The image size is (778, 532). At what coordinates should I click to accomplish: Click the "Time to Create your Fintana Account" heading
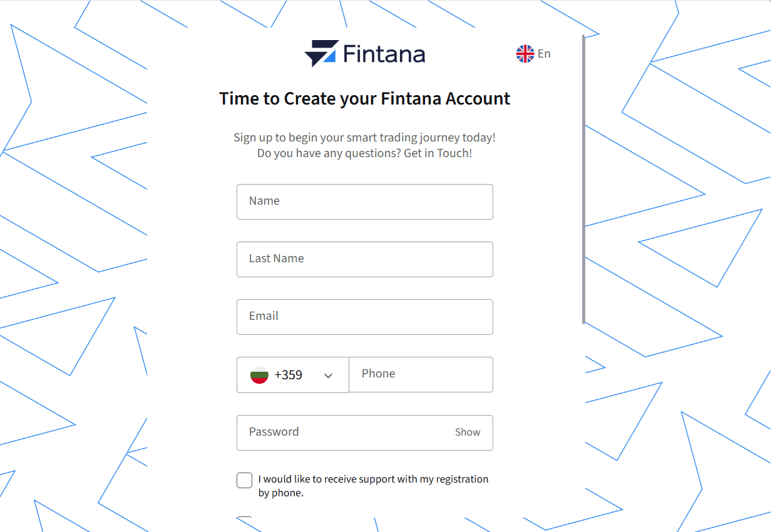365,99
